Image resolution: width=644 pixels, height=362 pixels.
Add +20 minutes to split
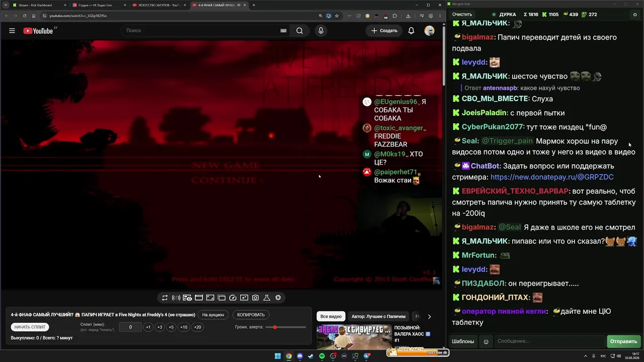pyautogui.click(x=197, y=327)
